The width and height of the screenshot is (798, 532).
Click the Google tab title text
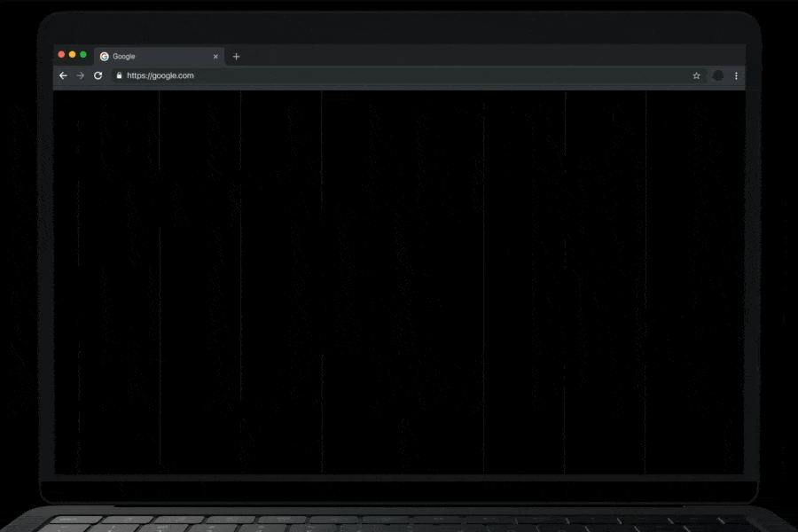[124, 57]
